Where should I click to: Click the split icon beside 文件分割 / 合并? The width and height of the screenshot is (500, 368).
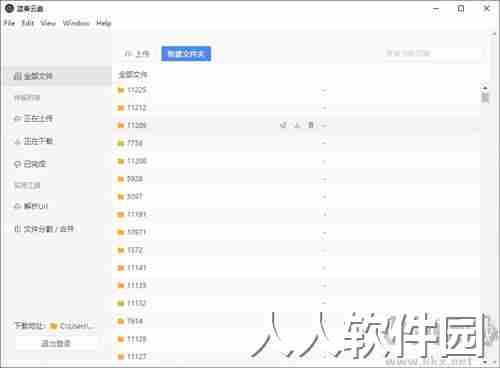[17, 229]
